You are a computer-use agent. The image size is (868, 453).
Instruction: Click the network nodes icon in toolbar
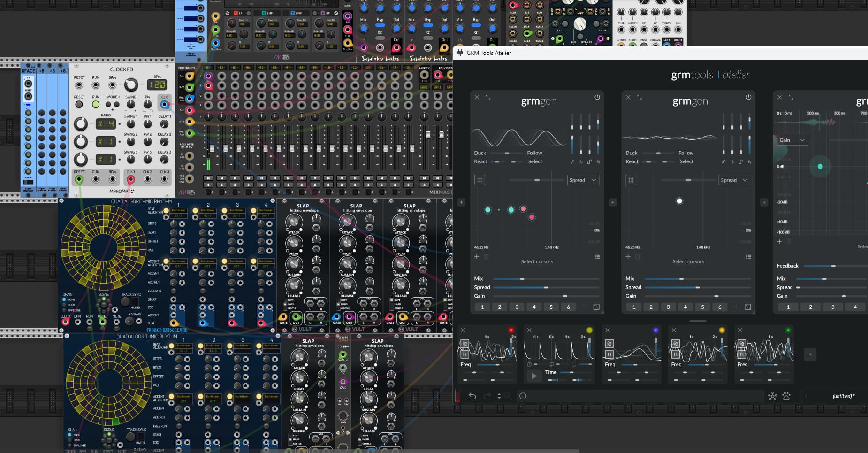[772, 396]
